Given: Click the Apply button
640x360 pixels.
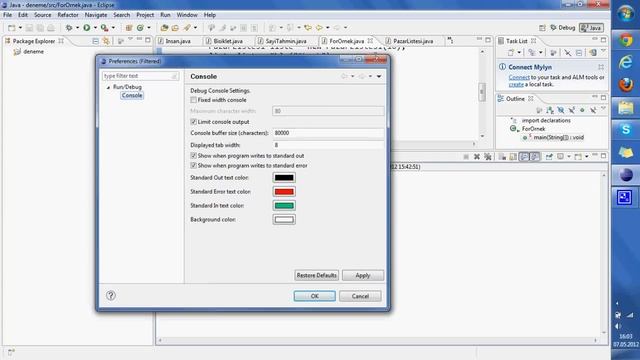Looking at the screenshot, I should tap(363, 276).
